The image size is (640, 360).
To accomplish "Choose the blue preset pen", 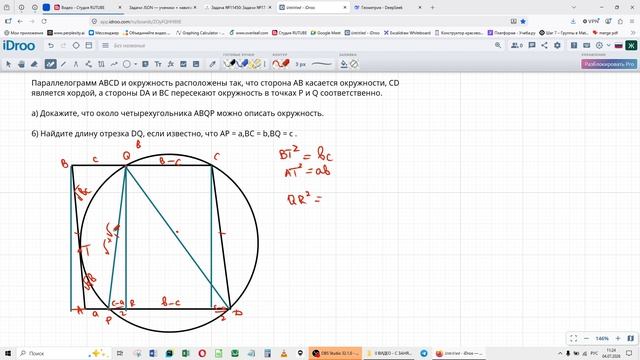I will 243,64.
